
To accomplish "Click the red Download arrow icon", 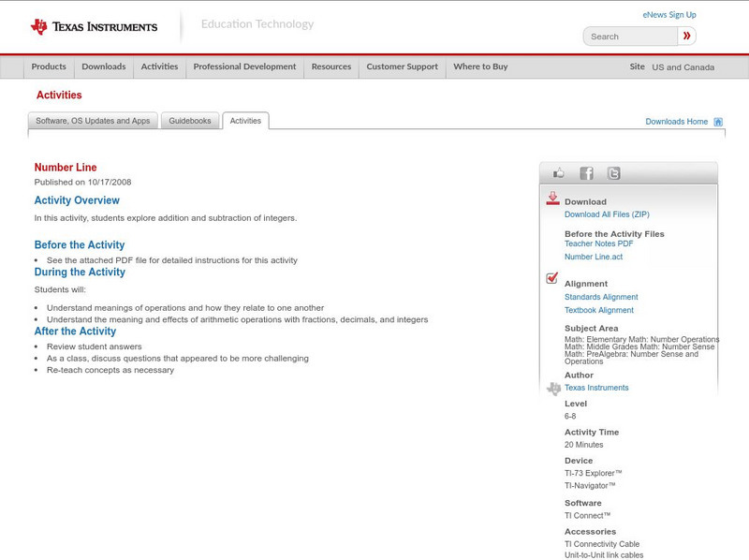I will (552, 199).
